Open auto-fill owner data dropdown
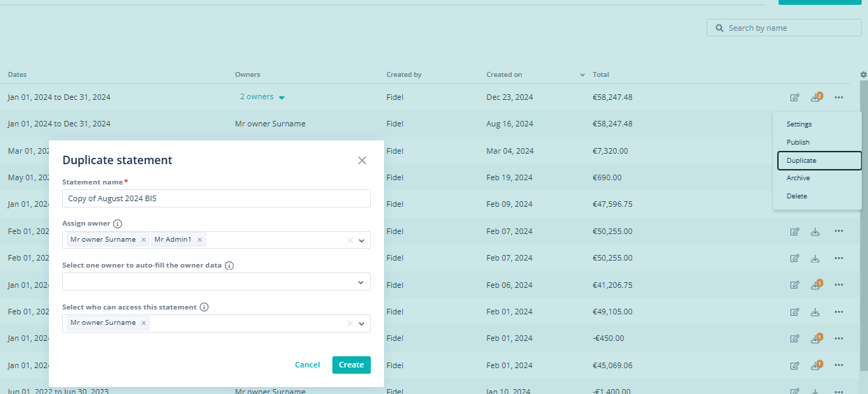The width and height of the screenshot is (868, 394). click(361, 282)
